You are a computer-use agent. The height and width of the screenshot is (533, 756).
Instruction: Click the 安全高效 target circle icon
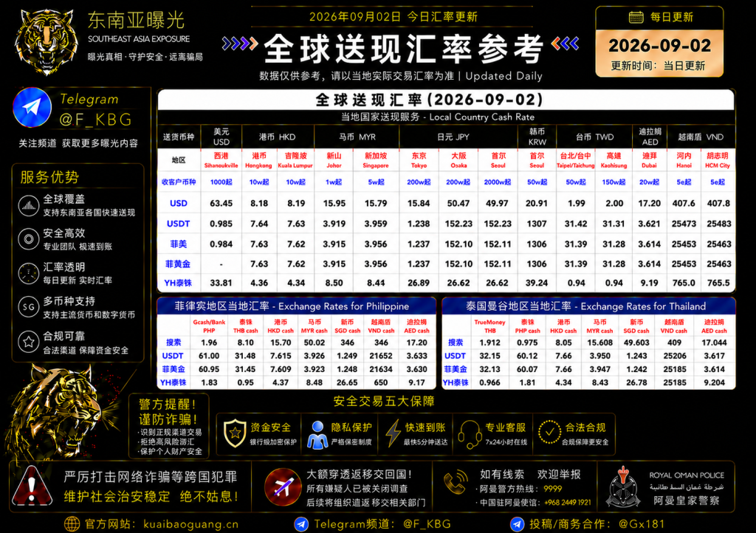point(29,239)
